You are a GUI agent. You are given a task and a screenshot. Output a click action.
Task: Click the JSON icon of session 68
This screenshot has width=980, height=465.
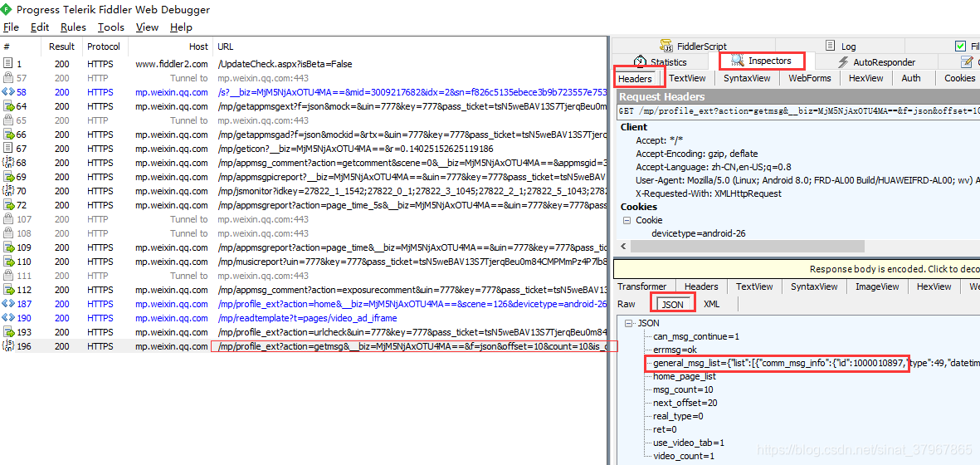pyautogui.click(x=8, y=163)
